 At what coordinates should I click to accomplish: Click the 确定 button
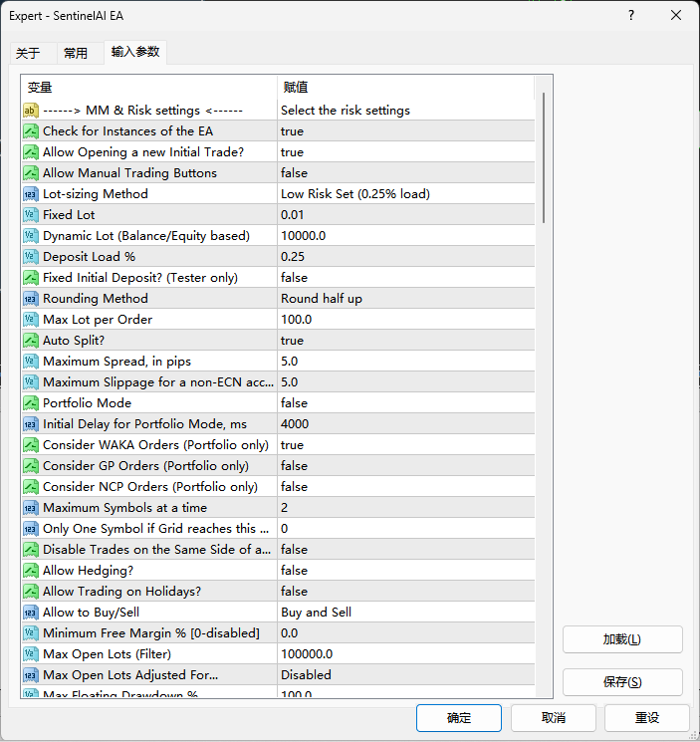(459, 718)
